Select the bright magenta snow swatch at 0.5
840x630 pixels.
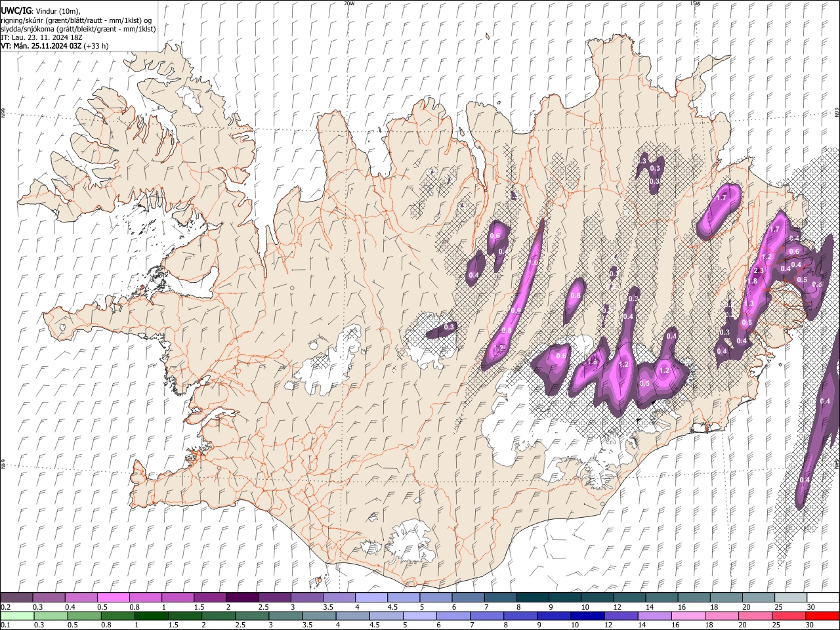tap(113, 597)
